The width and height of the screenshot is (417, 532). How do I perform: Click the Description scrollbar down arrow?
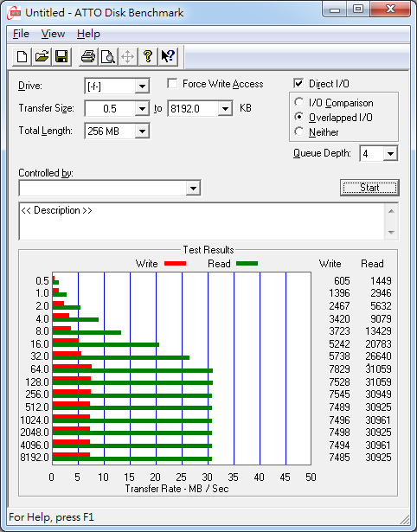coord(391,233)
